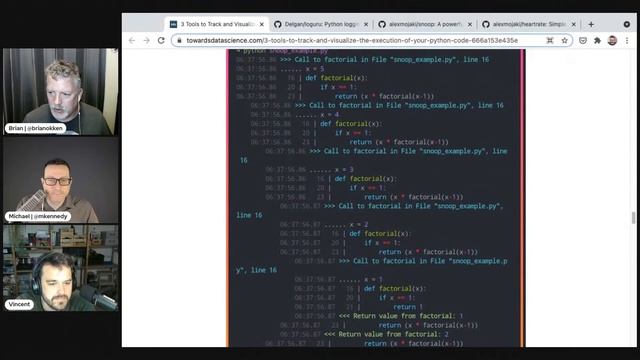This screenshot has height=360, width=640.
Task: Select Brian's video thumbnail
Action: click(60, 92)
